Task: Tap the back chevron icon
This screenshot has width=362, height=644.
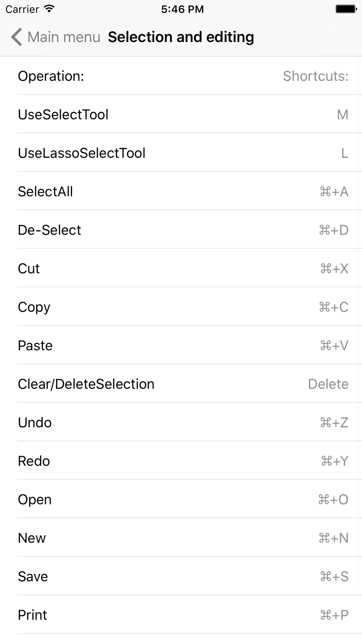Action: click(x=17, y=37)
